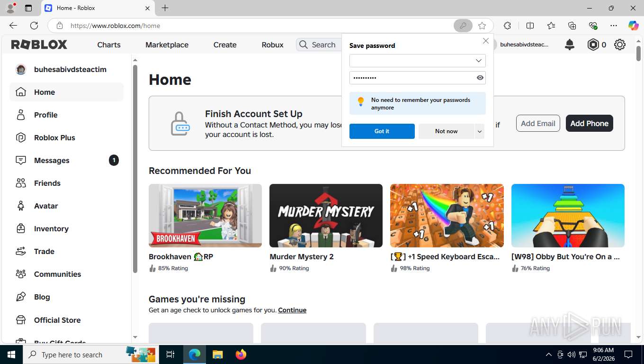Open the Brookhaven RP game thumbnail
The image size is (644, 364).
(x=205, y=216)
